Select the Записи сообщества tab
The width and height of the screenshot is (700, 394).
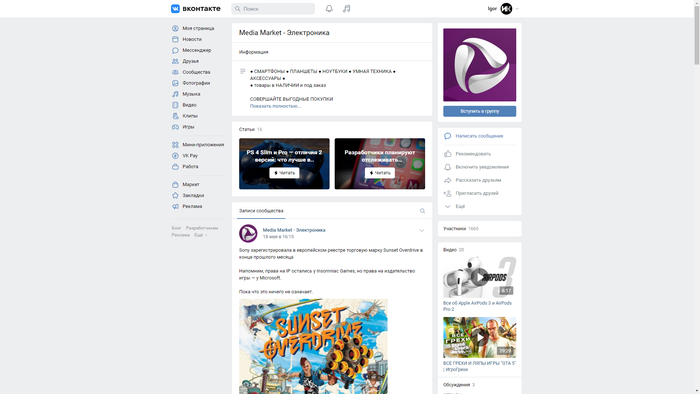(x=261, y=211)
